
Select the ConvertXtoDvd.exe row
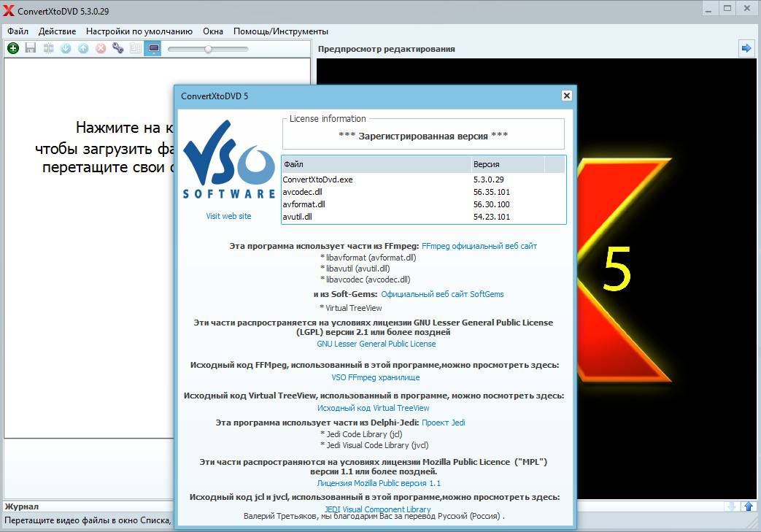[x=424, y=180]
